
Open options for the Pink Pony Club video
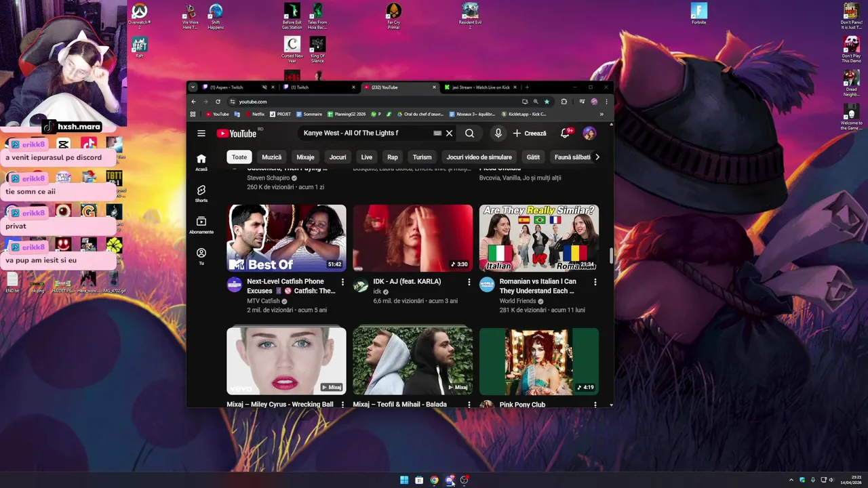click(x=595, y=405)
